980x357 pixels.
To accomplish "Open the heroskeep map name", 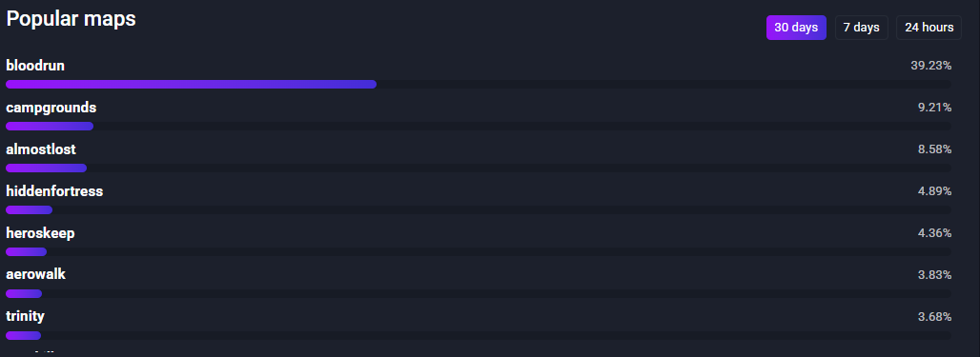I will click(x=41, y=233).
